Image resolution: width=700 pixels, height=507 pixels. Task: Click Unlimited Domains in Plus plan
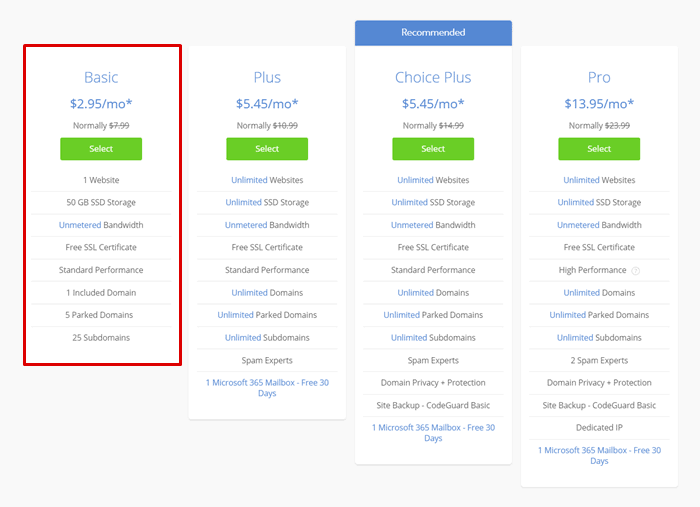click(x=267, y=292)
